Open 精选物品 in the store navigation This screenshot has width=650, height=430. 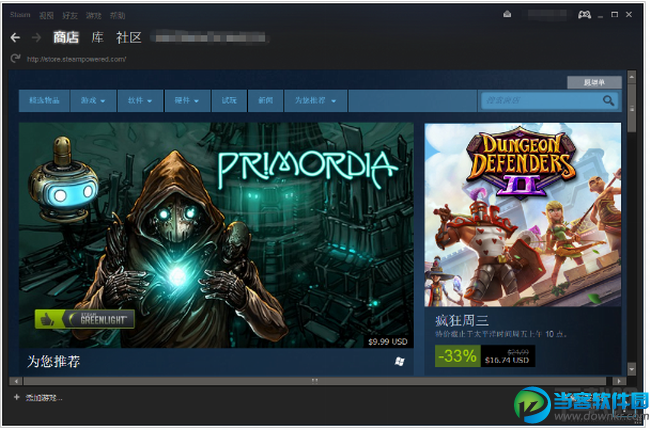(44, 101)
